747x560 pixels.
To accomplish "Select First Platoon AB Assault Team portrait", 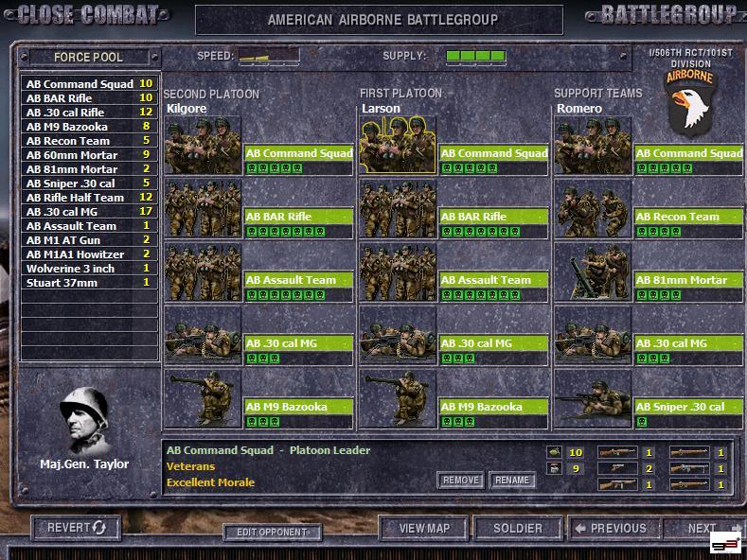I will tap(399, 271).
